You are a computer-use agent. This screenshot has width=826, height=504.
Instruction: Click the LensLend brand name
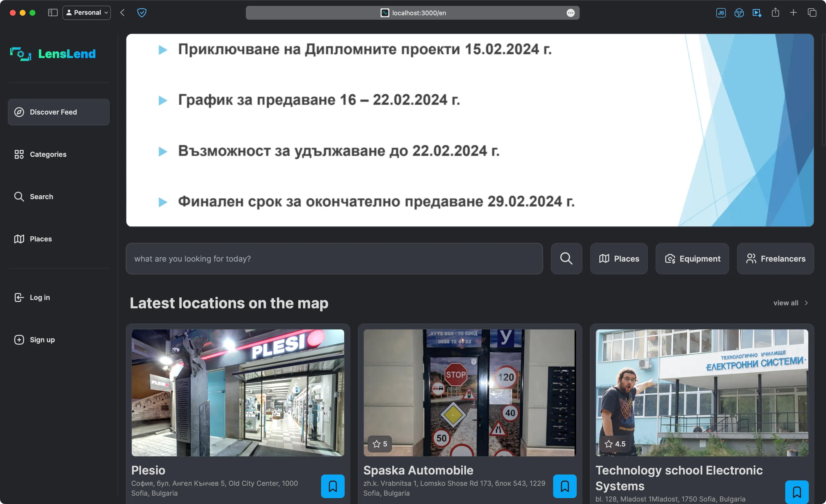point(67,54)
